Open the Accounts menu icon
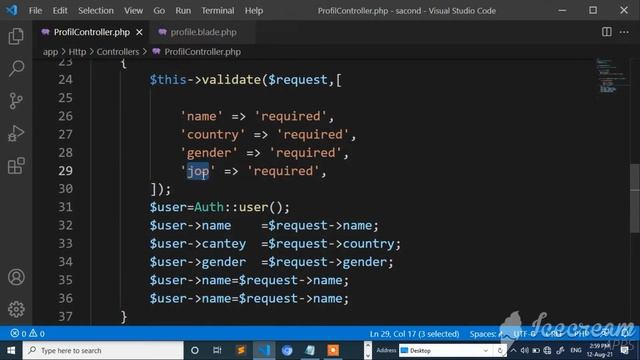Screen dimensions: 640x360 click(x=16, y=277)
